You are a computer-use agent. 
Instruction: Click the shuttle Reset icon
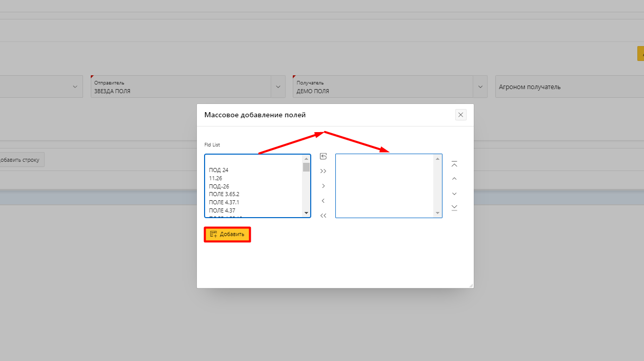pos(323,156)
